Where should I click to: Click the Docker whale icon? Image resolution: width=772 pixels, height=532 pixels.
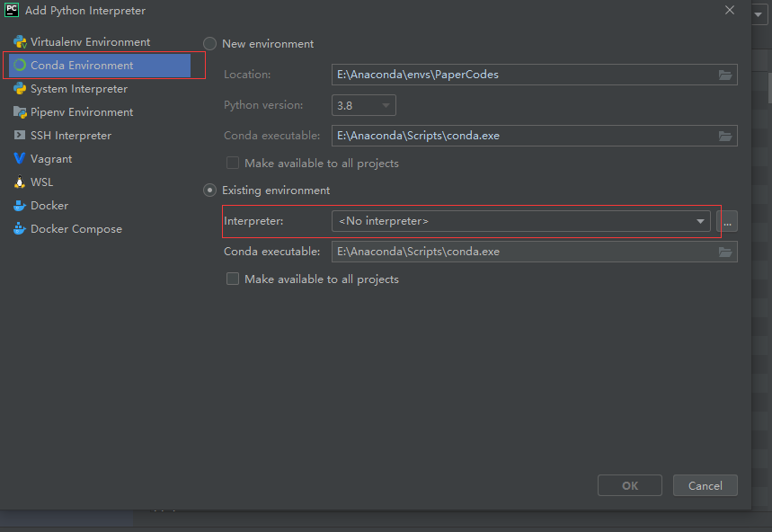click(20, 205)
